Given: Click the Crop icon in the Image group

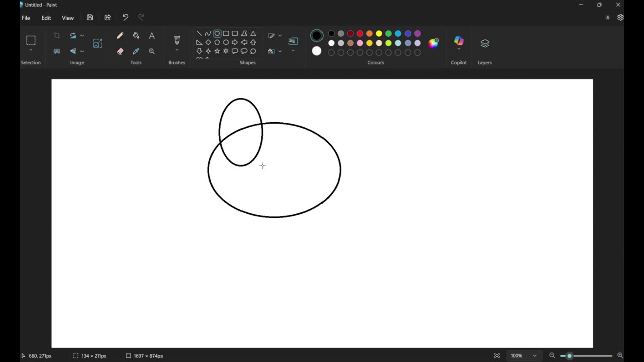Looking at the screenshot, I should tap(57, 36).
